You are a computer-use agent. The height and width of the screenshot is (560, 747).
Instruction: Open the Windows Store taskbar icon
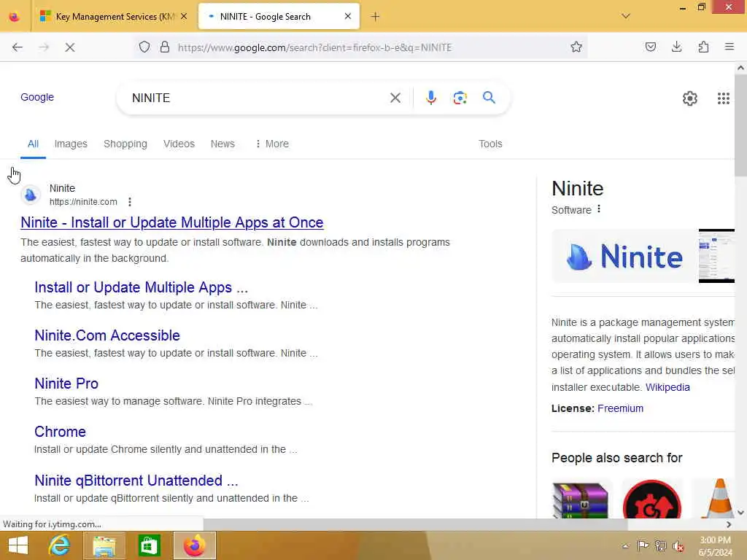pos(149,545)
